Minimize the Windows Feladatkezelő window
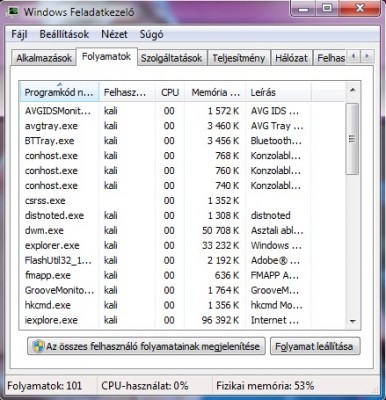 (303, 9)
